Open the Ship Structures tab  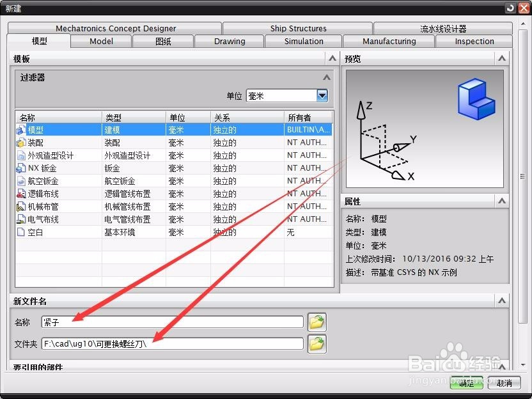298,29
